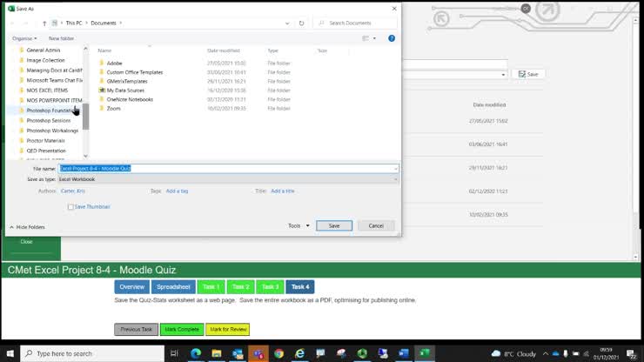Open Image Collection in navigation pane
644x362 pixels.
click(x=45, y=60)
